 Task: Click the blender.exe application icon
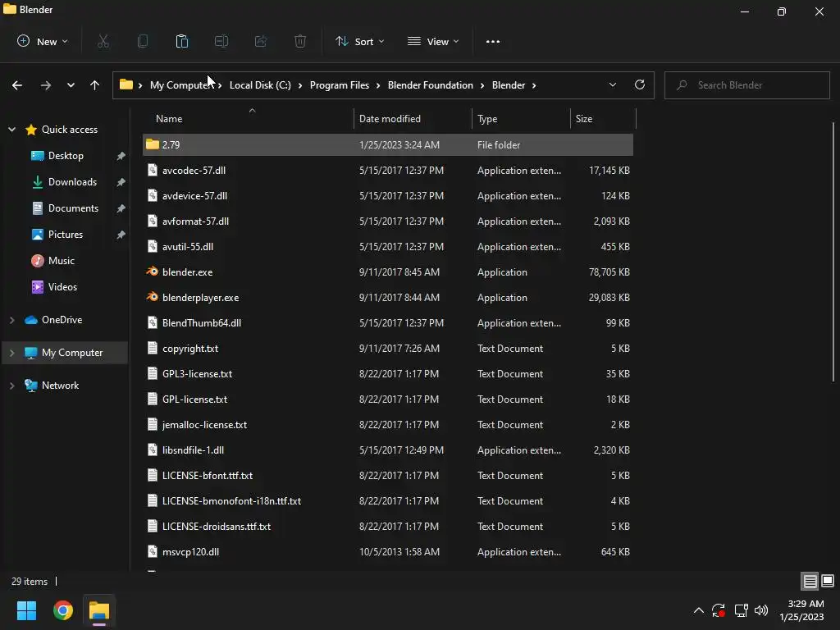click(x=153, y=272)
